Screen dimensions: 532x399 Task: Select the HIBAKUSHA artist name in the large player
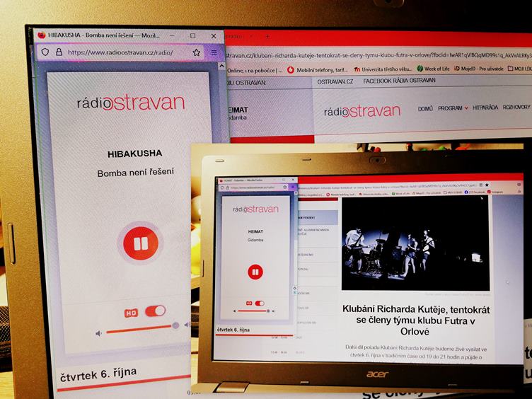(134, 154)
